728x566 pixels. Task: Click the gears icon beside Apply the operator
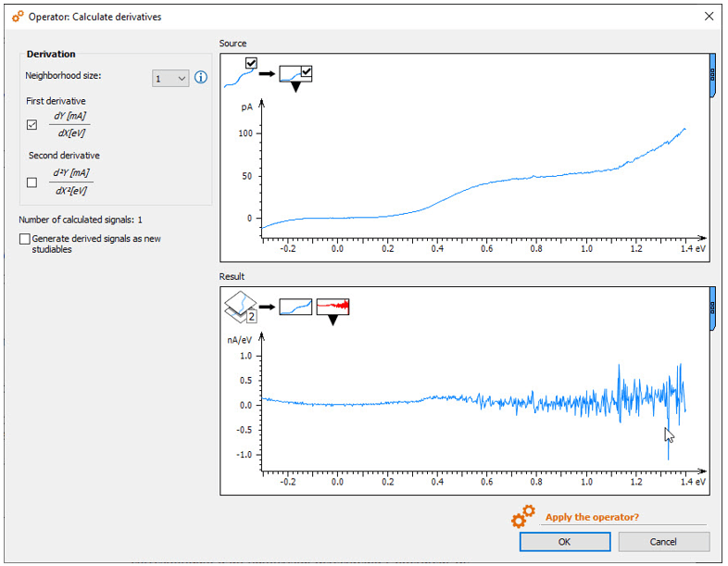523,516
